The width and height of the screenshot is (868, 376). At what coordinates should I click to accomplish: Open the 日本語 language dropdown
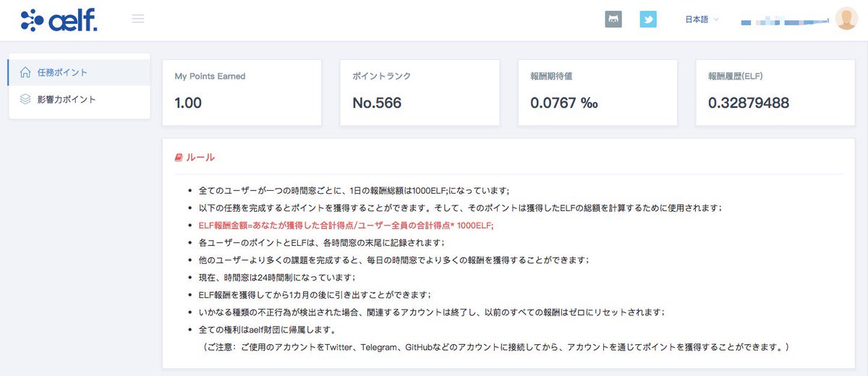point(702,20)
